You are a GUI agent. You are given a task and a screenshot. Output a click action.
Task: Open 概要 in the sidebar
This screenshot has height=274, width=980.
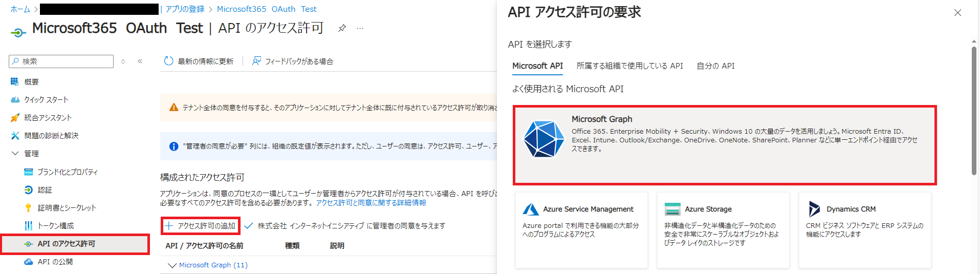[31, 82]
